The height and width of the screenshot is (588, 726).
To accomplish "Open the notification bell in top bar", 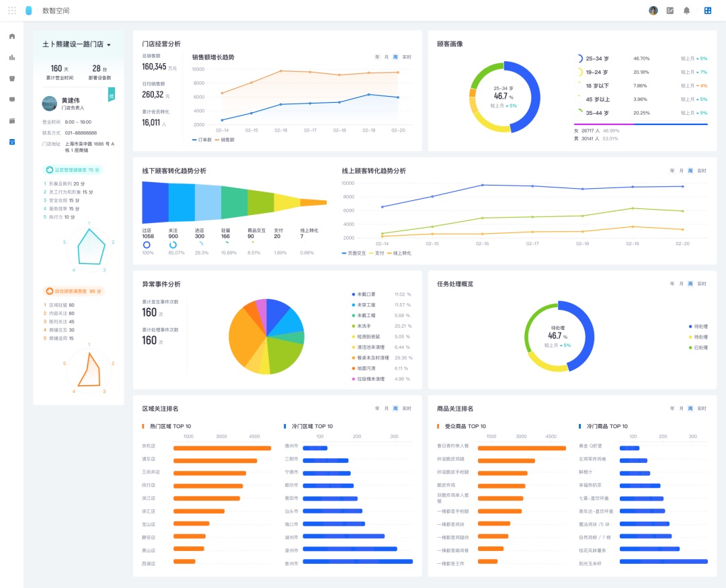I will pyautogui.click(x=686, y=11).
